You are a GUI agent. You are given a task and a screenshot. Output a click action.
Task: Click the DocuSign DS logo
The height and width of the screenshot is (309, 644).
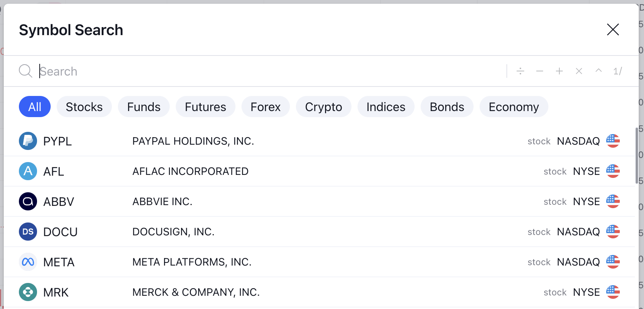28,232
